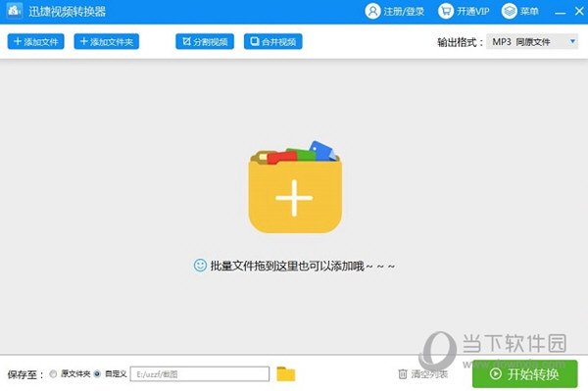Click the 添加文件夹 button

(107, 41)
